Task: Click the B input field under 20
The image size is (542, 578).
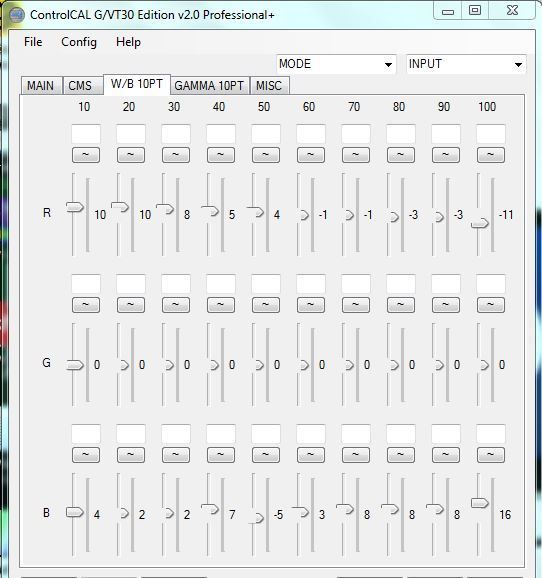Action: 131,434
